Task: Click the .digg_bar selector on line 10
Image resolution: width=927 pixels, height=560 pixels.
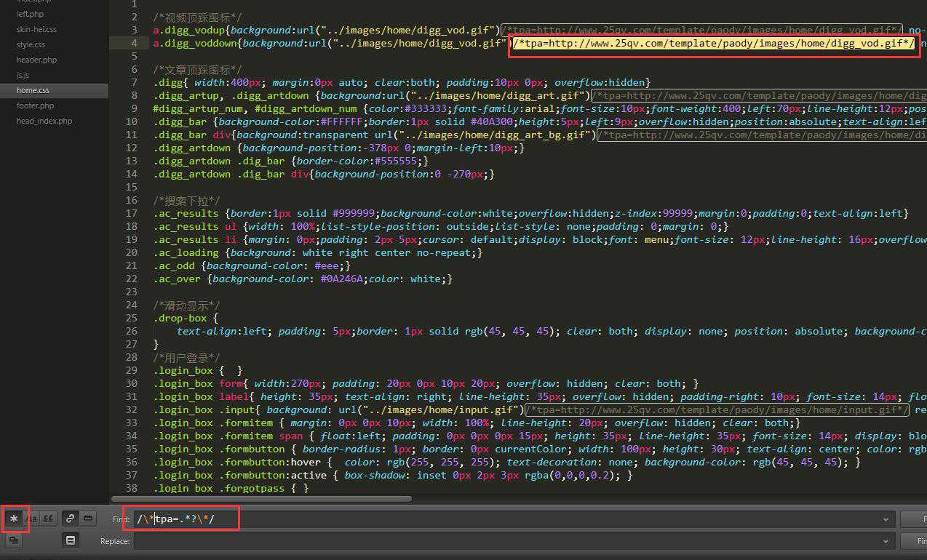Action: [180, 121]
